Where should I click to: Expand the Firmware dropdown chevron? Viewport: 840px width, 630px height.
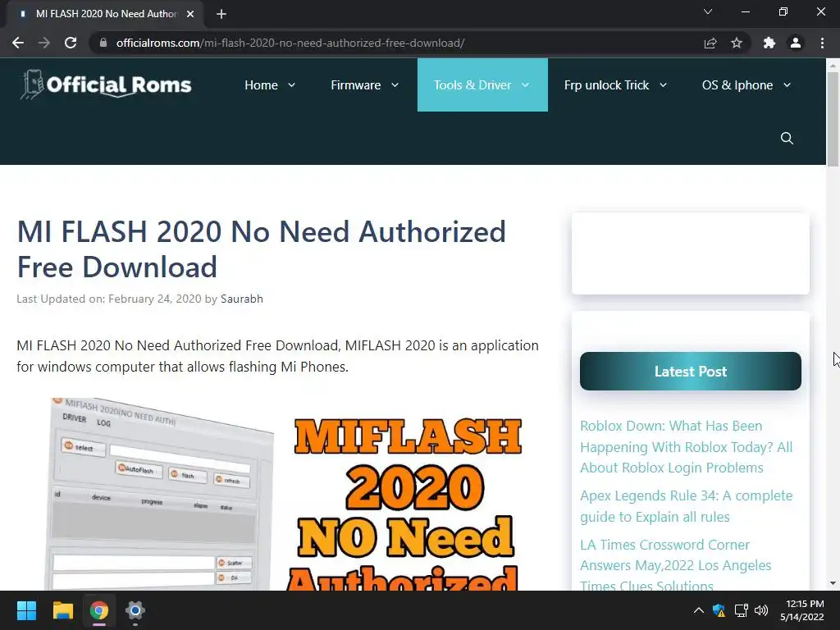coord(395,85)
